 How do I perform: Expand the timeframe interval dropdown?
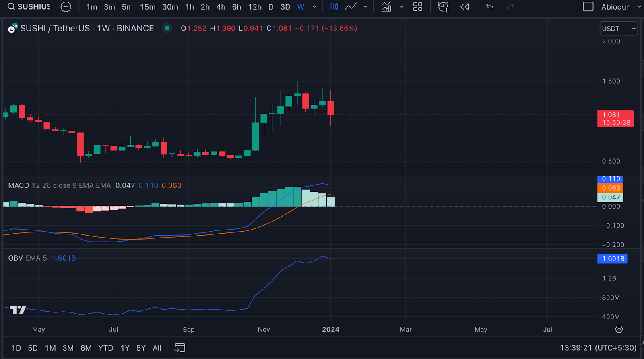(x=314, y=7)
